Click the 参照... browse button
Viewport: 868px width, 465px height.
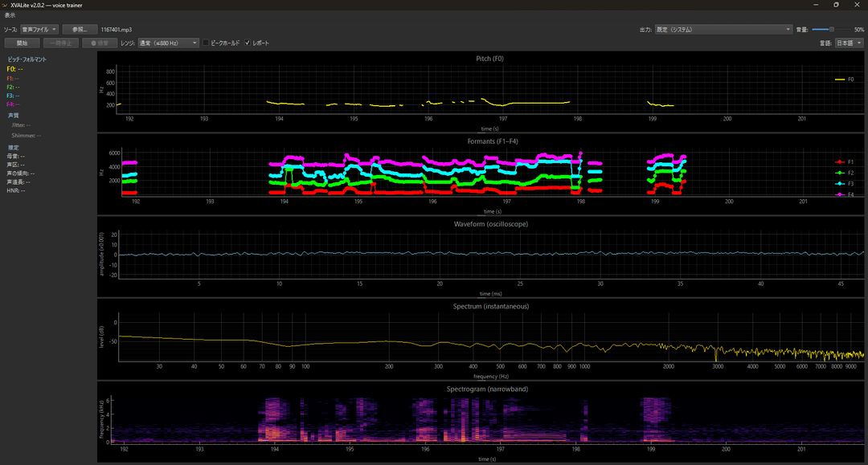tap(80, 29)
